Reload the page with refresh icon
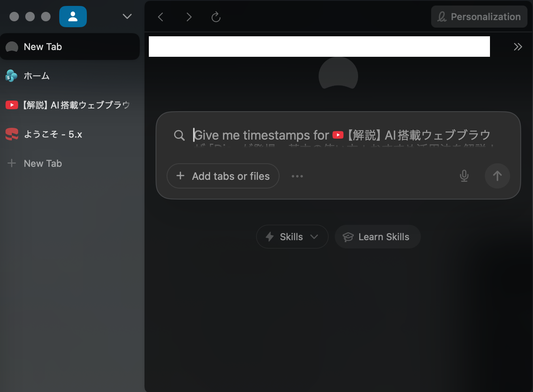The image size is (533, 392). point(216,17)
